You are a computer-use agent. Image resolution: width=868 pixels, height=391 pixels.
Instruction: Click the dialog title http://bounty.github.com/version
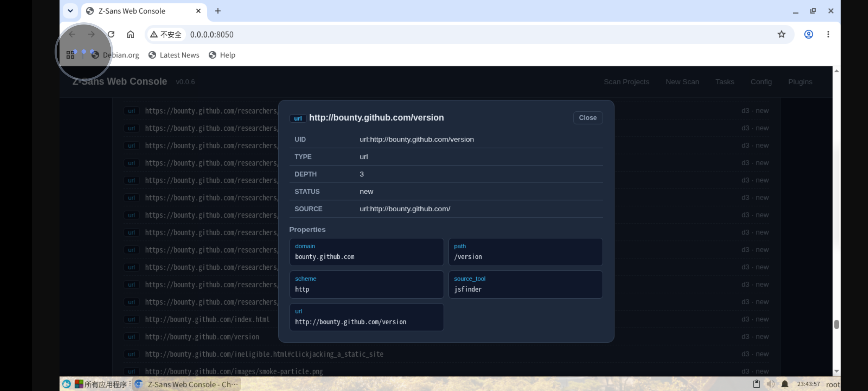(x=376, y=117)
